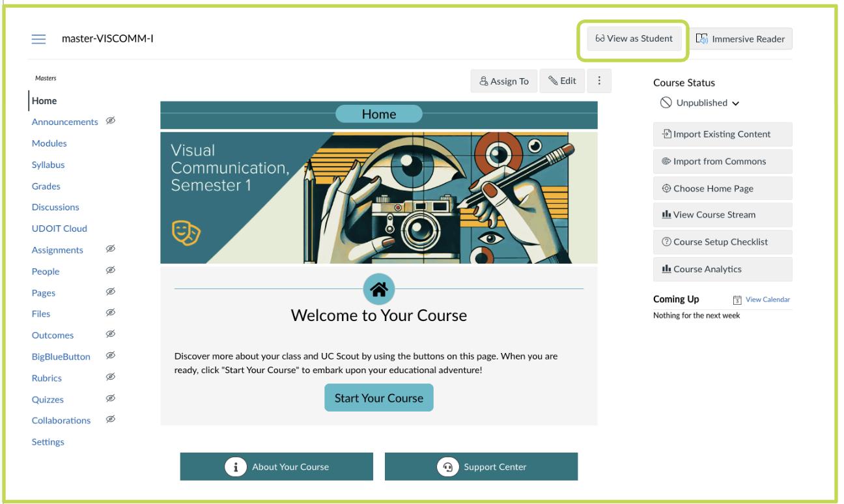Open BigBlueButton in course navigation
This screenshot has width=844, height=504.
click(x=61, y=356)
